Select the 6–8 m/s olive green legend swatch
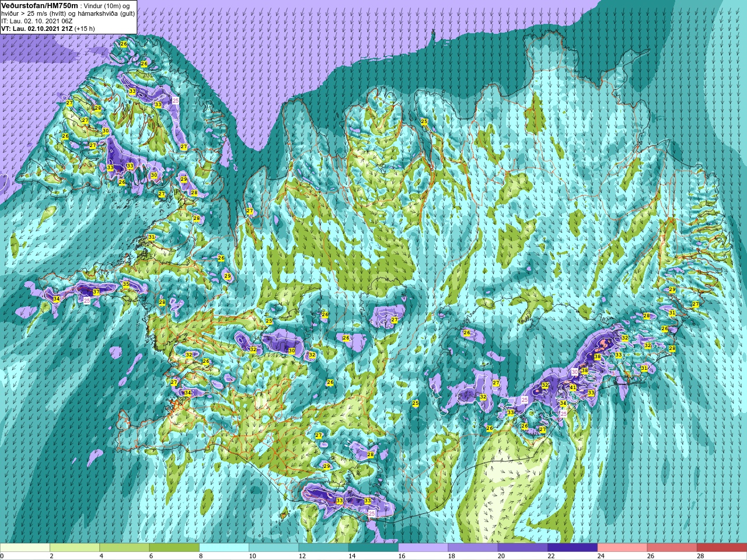Viewport: 747px width, 560px height. click(174, 548)
